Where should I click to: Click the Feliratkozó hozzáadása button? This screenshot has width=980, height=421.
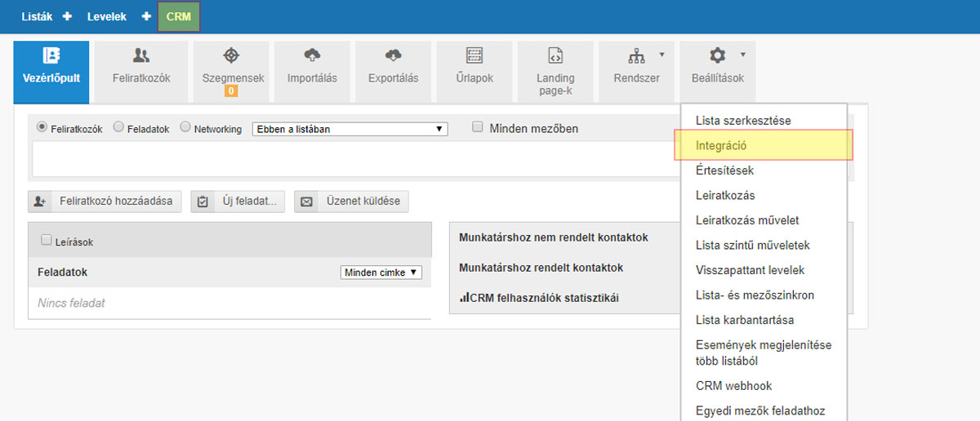105,202
